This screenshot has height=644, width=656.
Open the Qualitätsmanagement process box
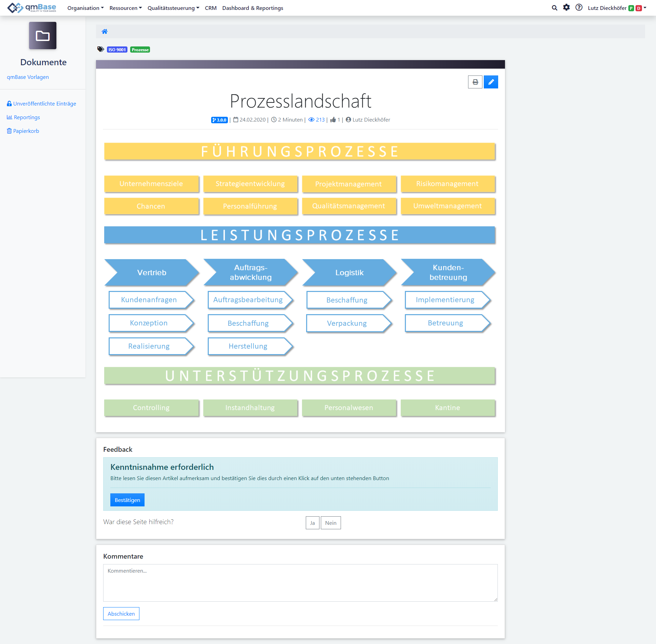[x=348, y=206]
